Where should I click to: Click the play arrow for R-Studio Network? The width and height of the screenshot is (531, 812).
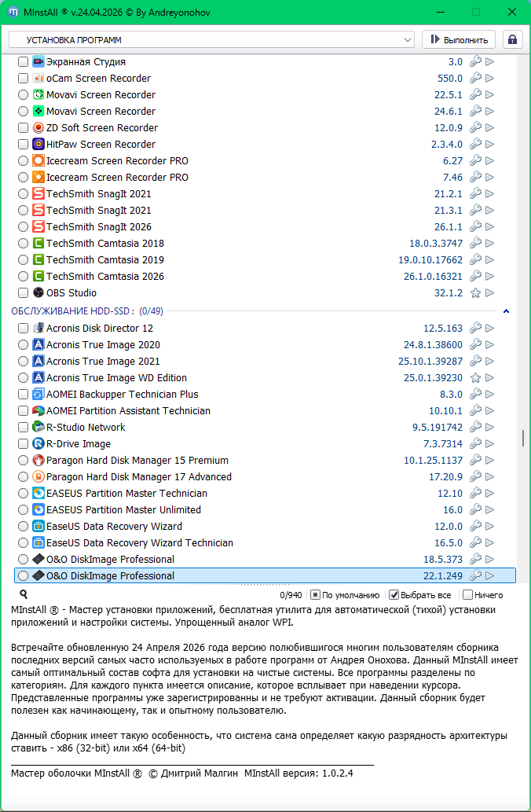(x=489, y=428)
